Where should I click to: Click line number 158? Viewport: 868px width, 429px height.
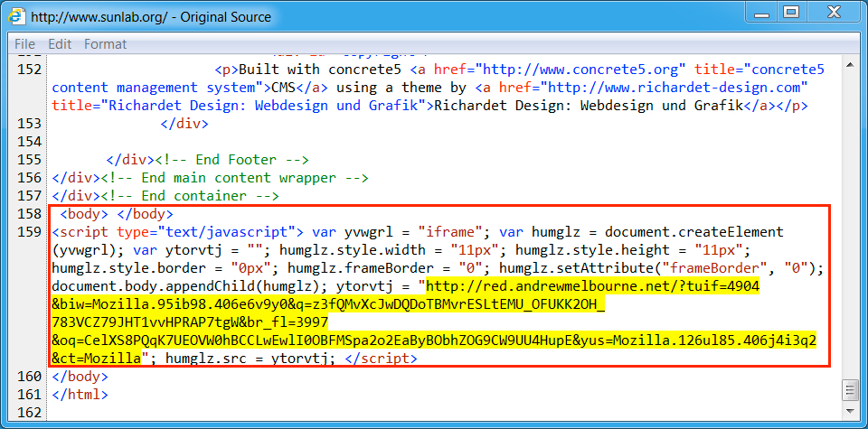pos(30,214)
